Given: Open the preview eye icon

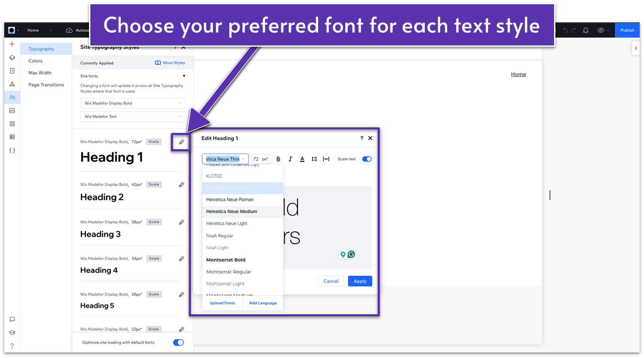Looking at the screenshot, I should point(601,30).
